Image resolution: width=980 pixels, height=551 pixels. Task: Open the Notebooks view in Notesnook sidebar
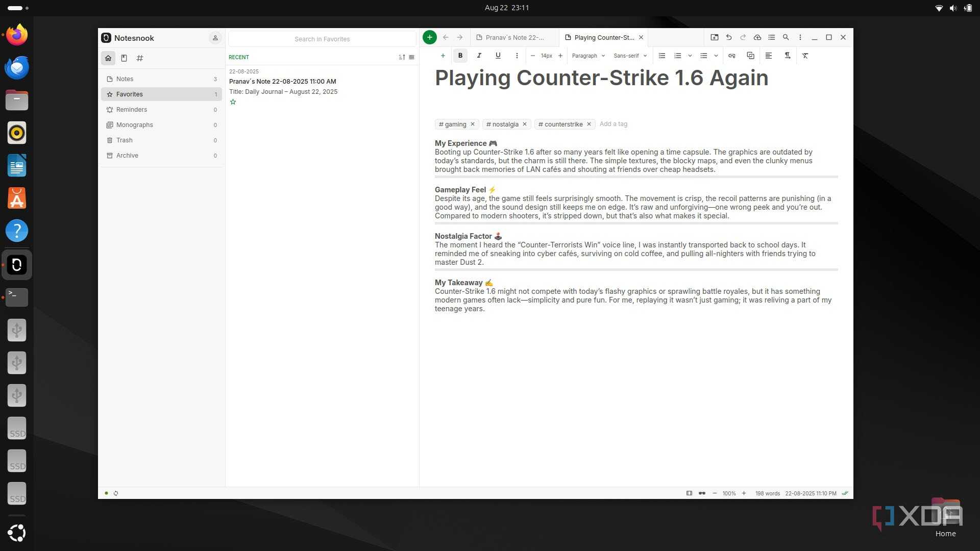pyautogui.click(x=124, y=58)
